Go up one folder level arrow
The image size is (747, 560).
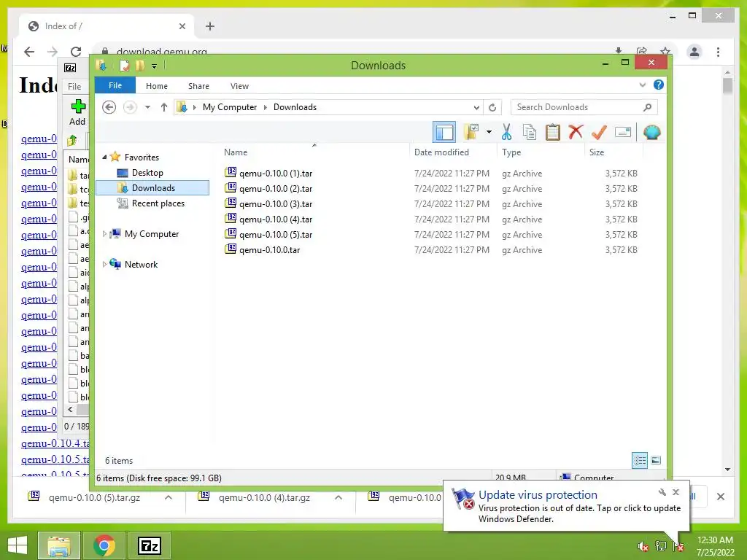164,107
